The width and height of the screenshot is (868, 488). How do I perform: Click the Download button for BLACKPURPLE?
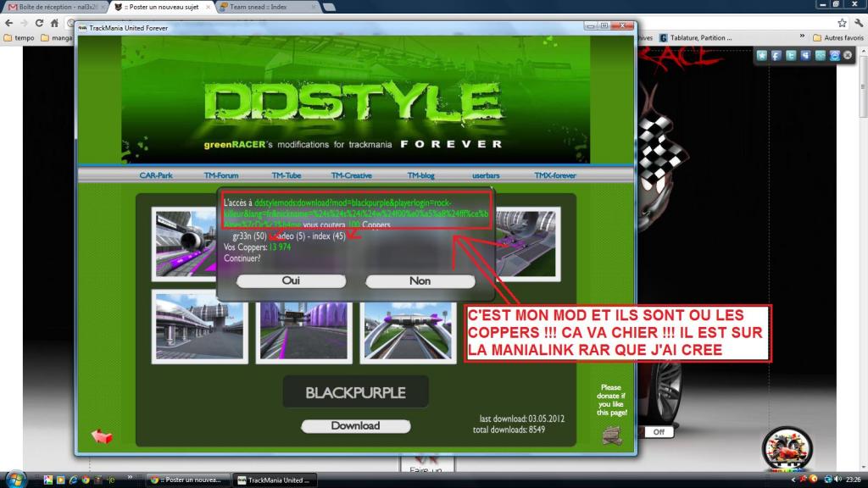click(x=355, y=426)
